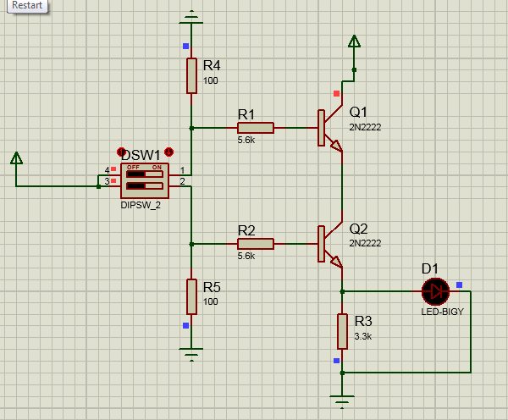The width and height of the screenshot is (508, 420).
Task: Click the ground symbol above R4
Action: pos(191,18)
